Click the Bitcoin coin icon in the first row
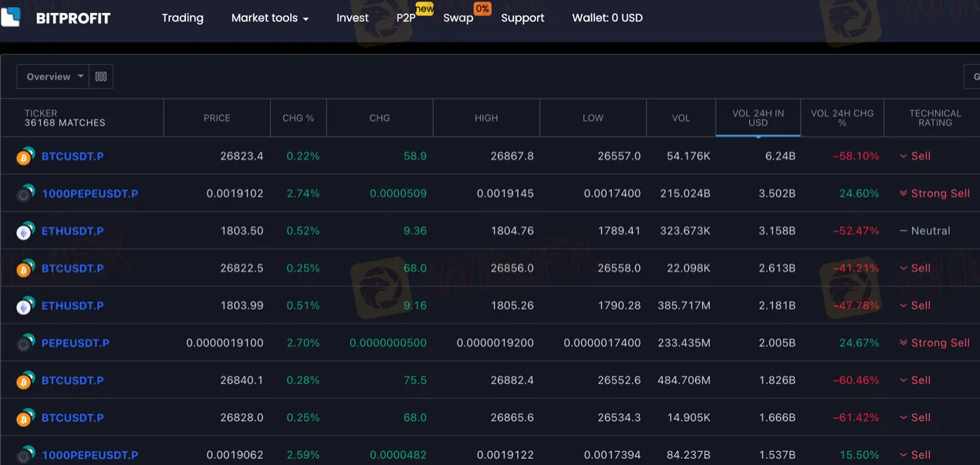Viewport: 980px width, 465px height. [23, 156]
